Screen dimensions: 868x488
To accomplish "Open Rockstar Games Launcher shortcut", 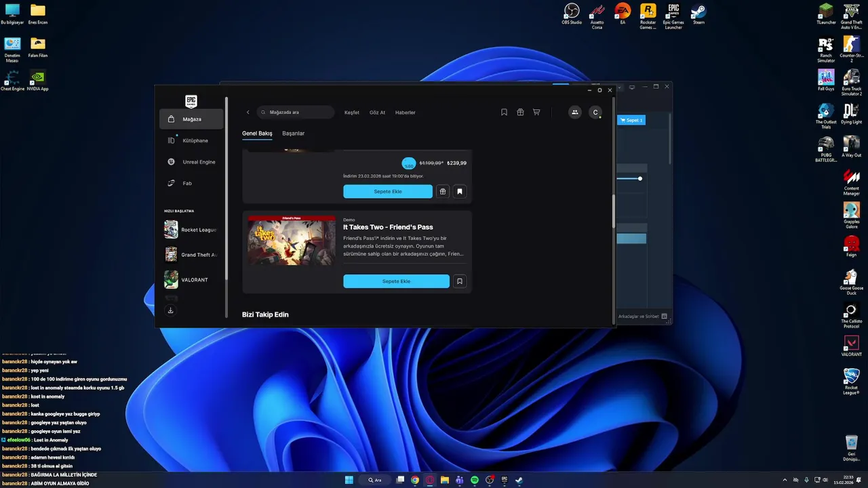I will pos(648,16).
